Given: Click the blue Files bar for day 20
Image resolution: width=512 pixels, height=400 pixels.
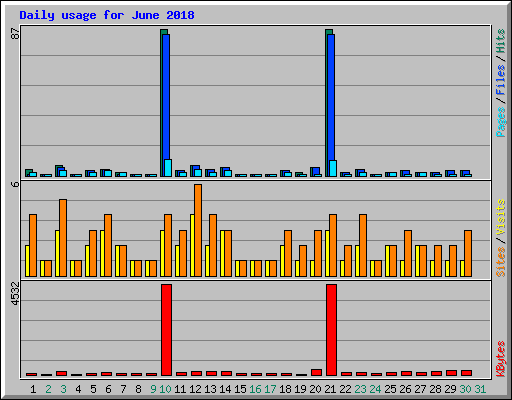Looking at the screenshot, I should [x=316, y=171].
